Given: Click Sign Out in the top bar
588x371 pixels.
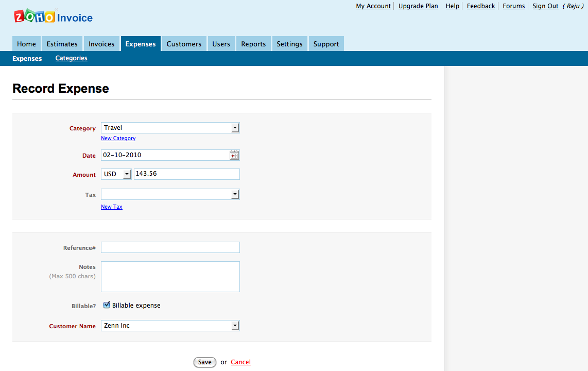Looking at the screenshot, I should (x=545, y=6).
